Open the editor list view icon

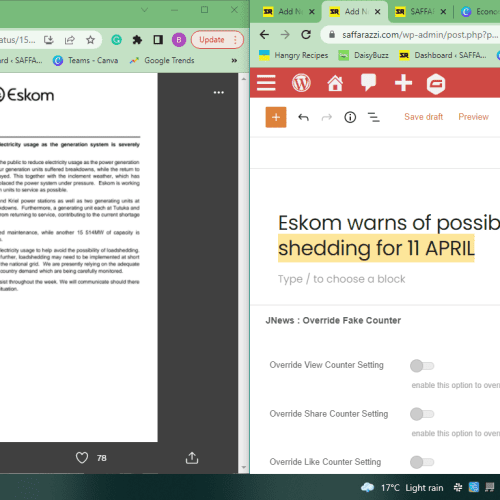click(x=373, y=117)
